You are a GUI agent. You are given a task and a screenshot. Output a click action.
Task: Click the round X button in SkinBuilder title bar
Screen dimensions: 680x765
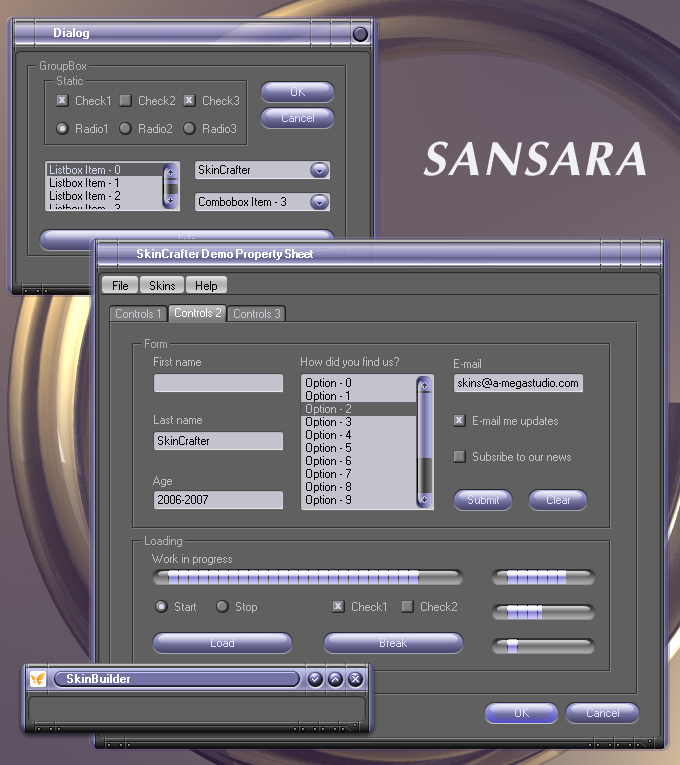click(x=355, y=679)
